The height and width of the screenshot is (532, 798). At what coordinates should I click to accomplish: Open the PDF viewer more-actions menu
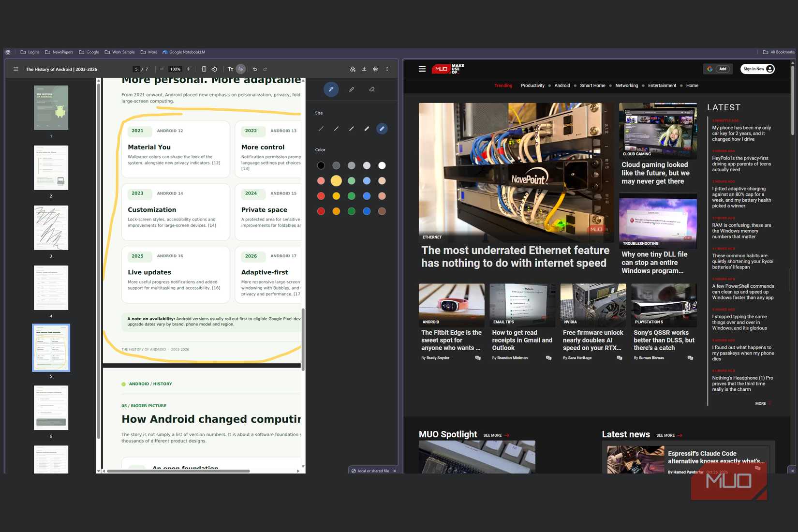tap(387, 69)
